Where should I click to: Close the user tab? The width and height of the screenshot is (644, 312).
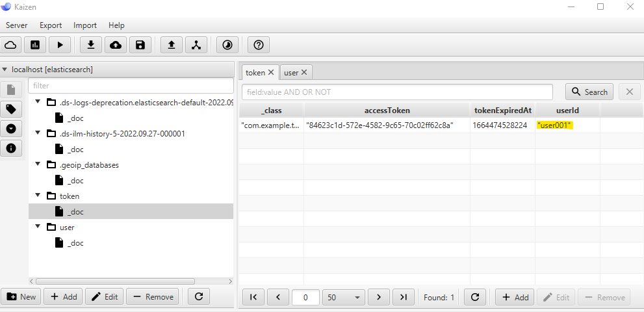304,72
